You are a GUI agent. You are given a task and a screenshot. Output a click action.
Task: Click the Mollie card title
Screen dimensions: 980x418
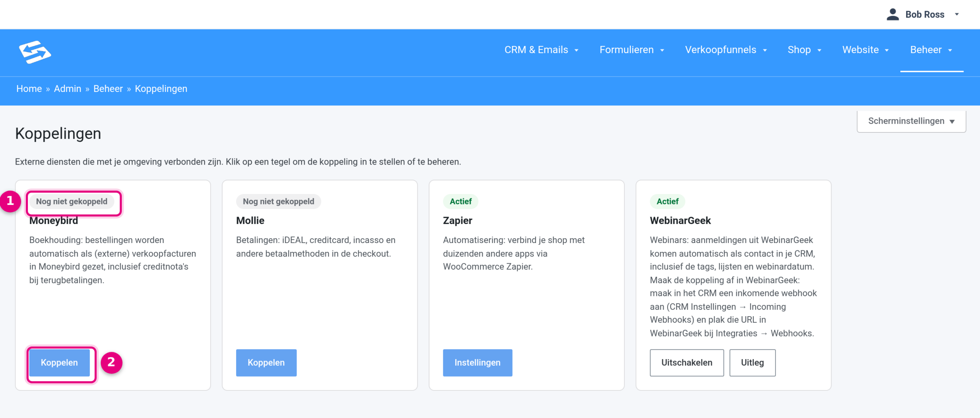click(250, 221)
